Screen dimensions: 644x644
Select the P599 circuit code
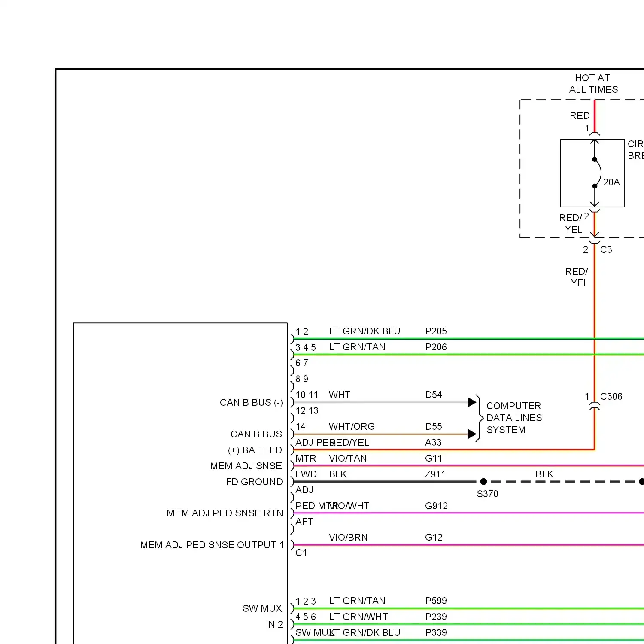point(436,601)
